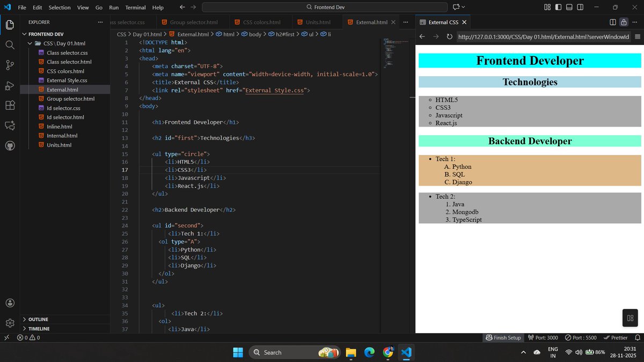The image size is (644, 362).
Task: Open the Extensions view
Action: pyautogui.click(x=10, y=105)
